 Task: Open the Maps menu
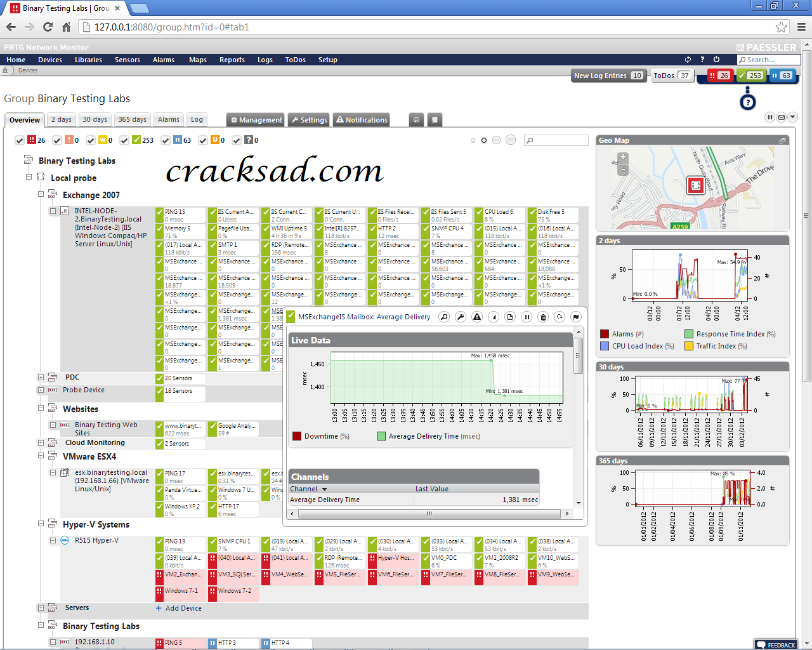pos(198,60)
